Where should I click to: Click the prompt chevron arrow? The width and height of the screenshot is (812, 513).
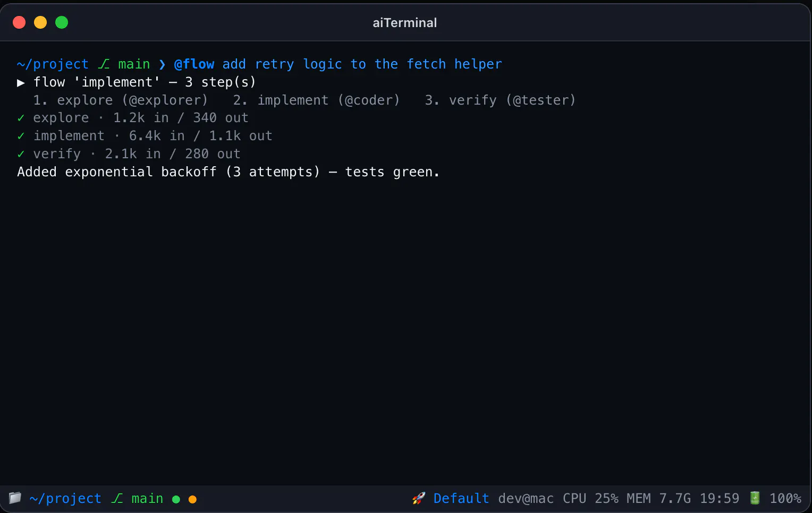click(x=162, y=64)
